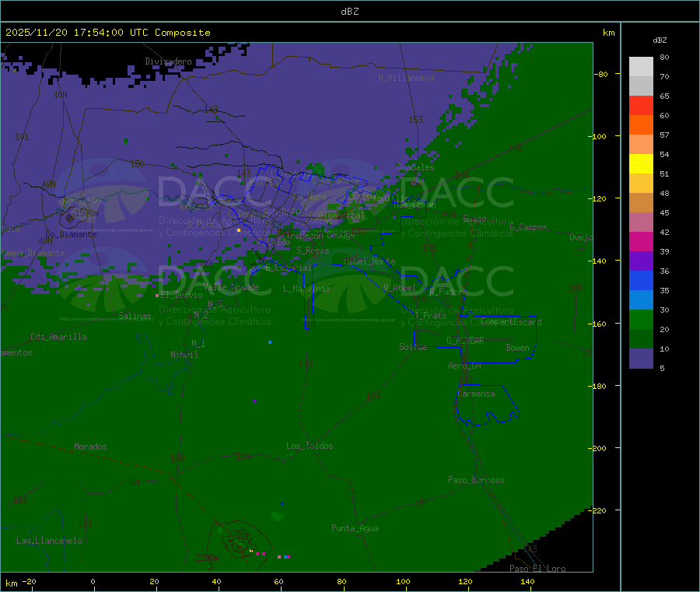The height and width of the screenshot is (592, 700).
Task: Click the Paso_El_Loro map label
Action: 537,569
